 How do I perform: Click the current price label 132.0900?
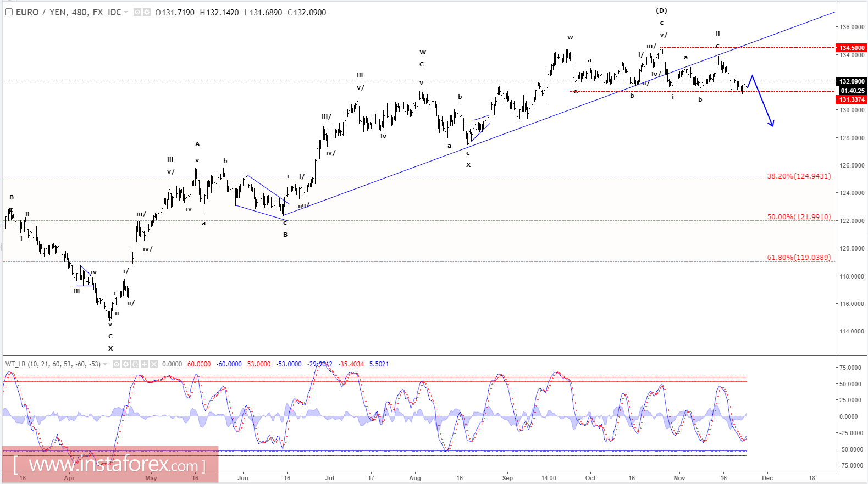pyautogui.click(x=852, y=81)
